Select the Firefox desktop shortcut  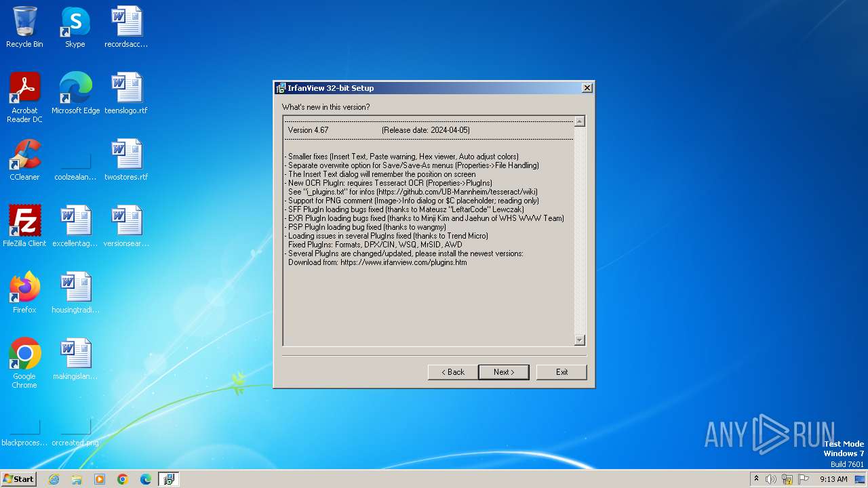(24, 293)
